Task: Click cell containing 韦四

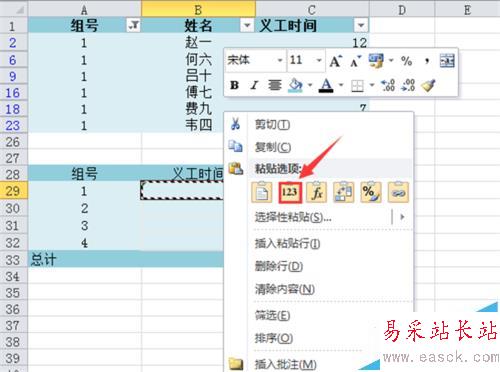Action: point(182,125)
